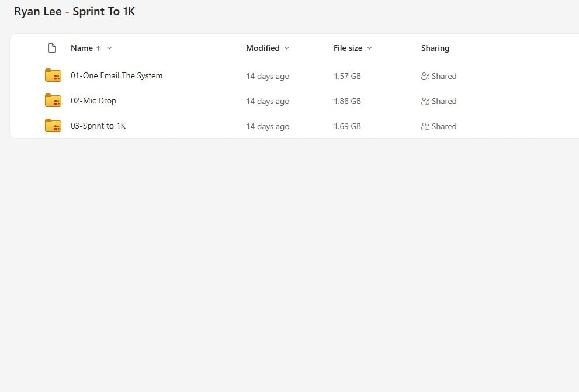The height and width of the screenshot is (392, 579).
Task: Select the 03-Sprint to 1K folder name
Action: click(98, 126)
